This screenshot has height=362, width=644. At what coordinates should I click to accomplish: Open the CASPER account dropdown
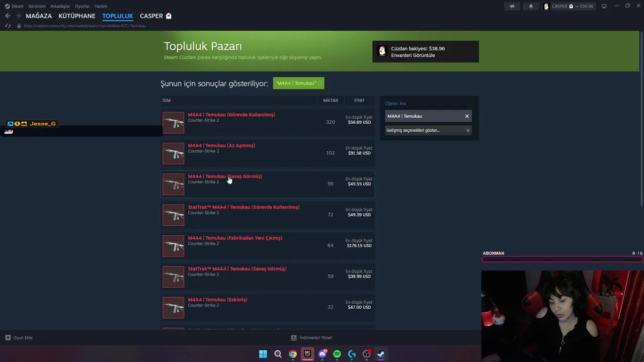pyautogui.click(x=577, y=6)
